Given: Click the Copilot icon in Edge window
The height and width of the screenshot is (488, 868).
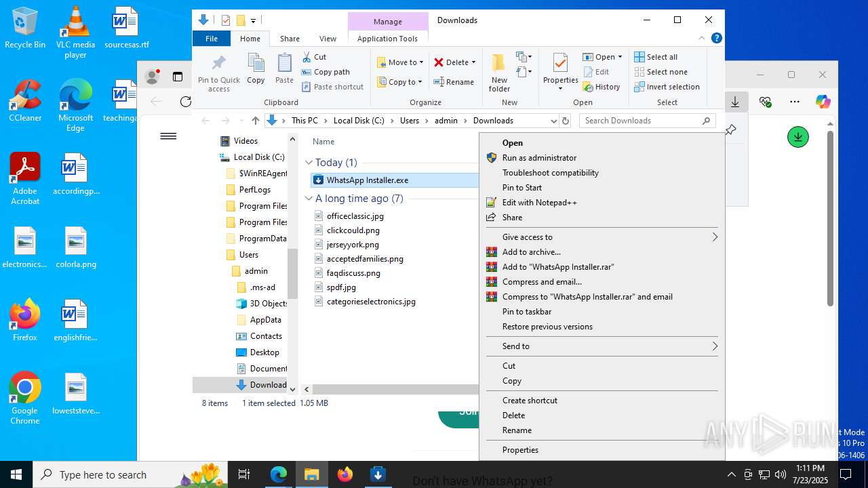Looking at the screenshot, I should [x=823, y=102].
